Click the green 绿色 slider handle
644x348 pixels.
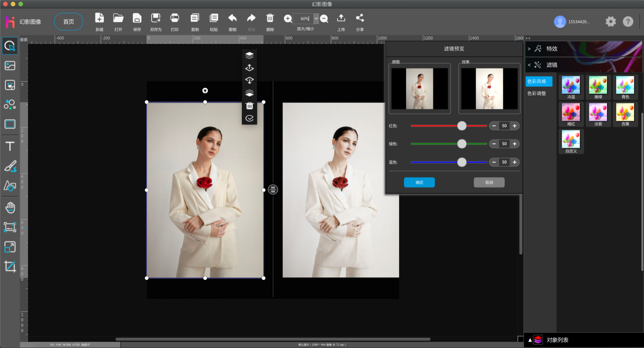pos(462,144)
